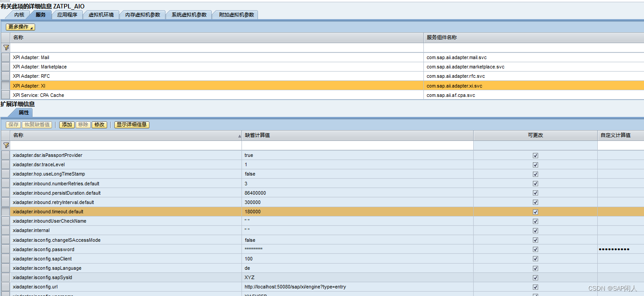Open the 应用程序 tab
Screen dimensions: 644x296
[67, 15]
